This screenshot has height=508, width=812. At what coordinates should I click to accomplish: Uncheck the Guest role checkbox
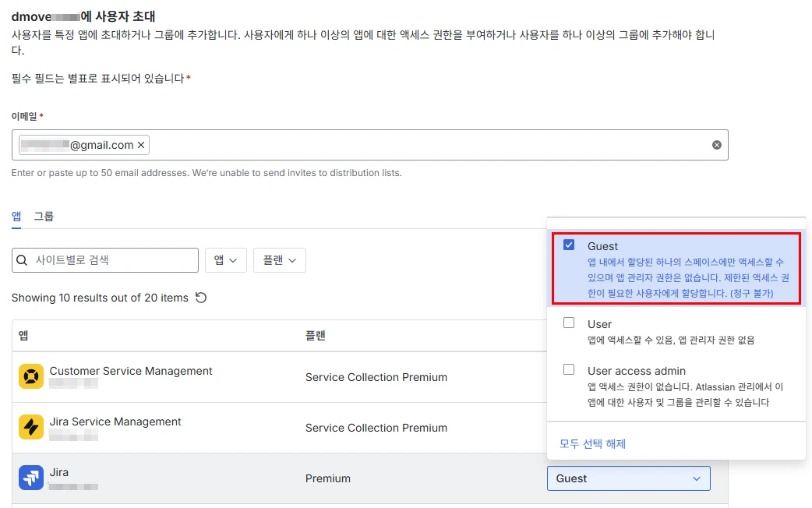569,245
